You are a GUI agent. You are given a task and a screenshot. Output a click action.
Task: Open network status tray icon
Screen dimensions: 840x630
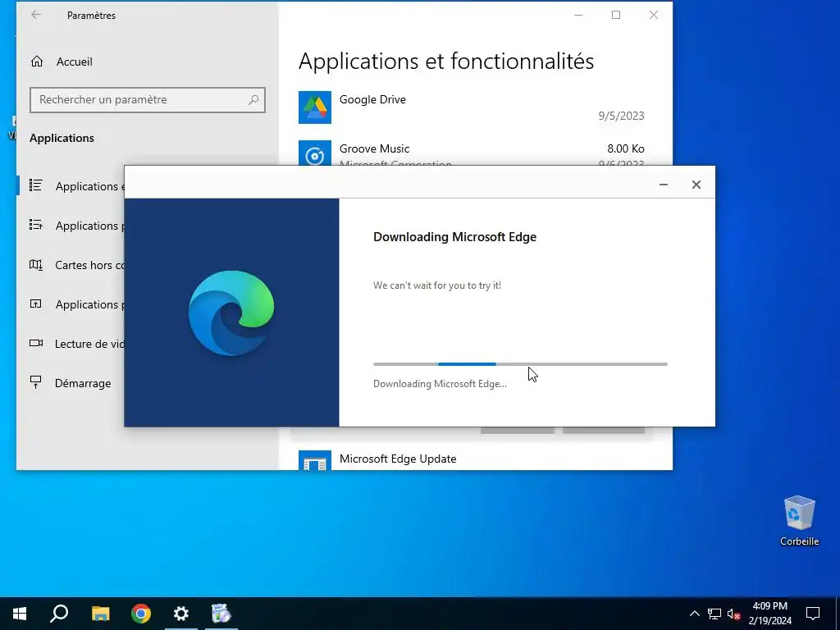pos(714,614)
